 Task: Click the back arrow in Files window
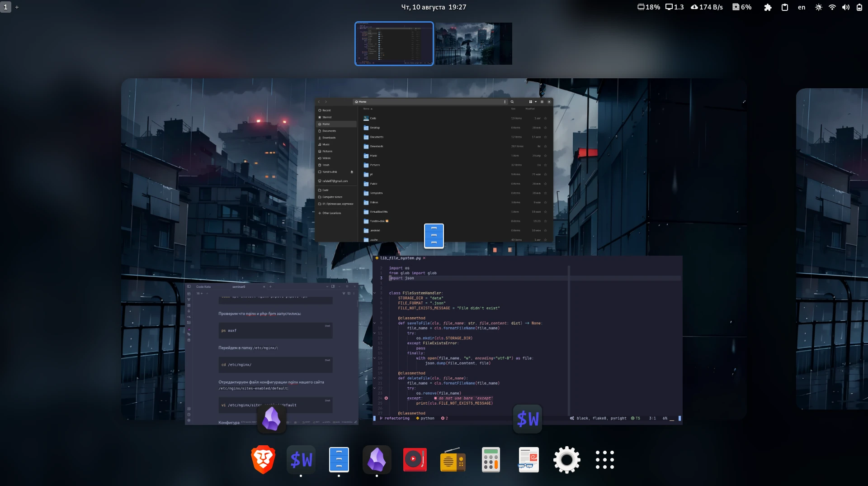[319, 102]
